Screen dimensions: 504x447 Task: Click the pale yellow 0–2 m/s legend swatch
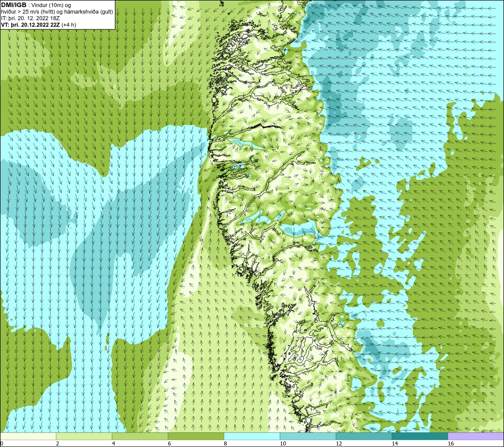point(28,436)
